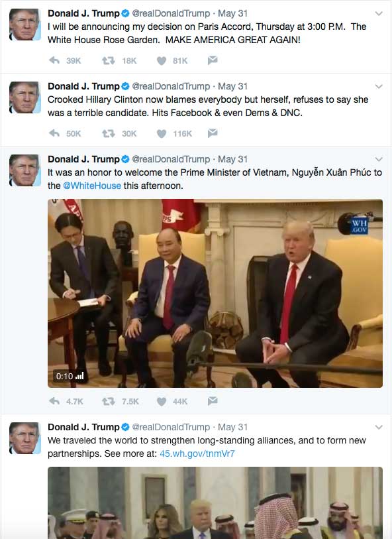Viewport: 392px width, 539px height.
Task: Open the 45.wh.gov/tnmVr7 link
Action: click(197, 453)
